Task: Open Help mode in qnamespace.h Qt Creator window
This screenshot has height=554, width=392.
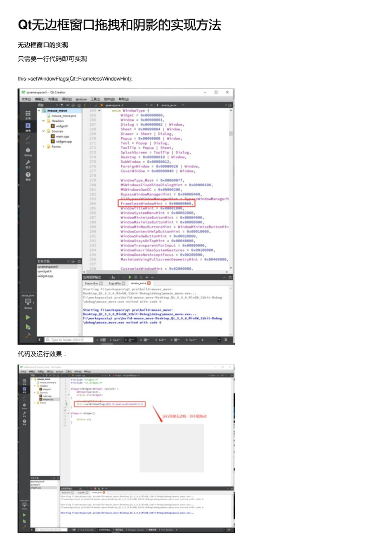Action: pos(28,176)
